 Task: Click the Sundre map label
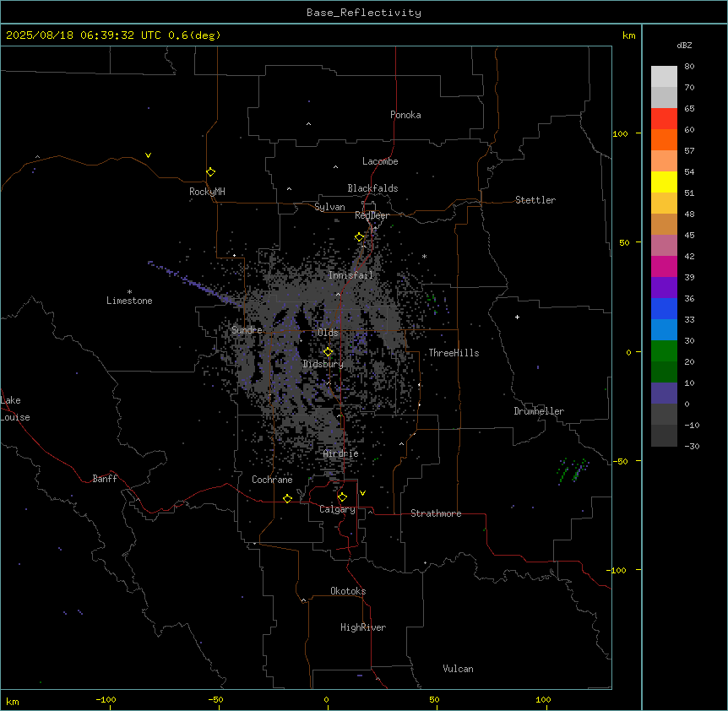point(247,330)
